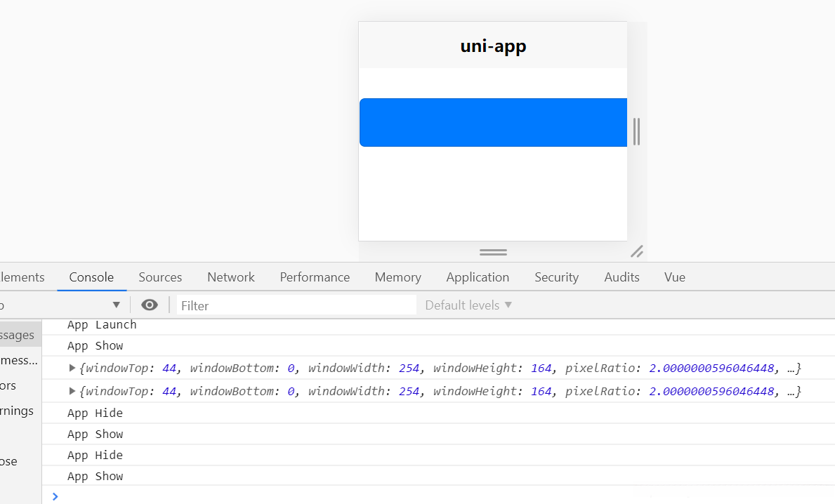Open the JavaScript context dropdown arrow

[117, 305]
